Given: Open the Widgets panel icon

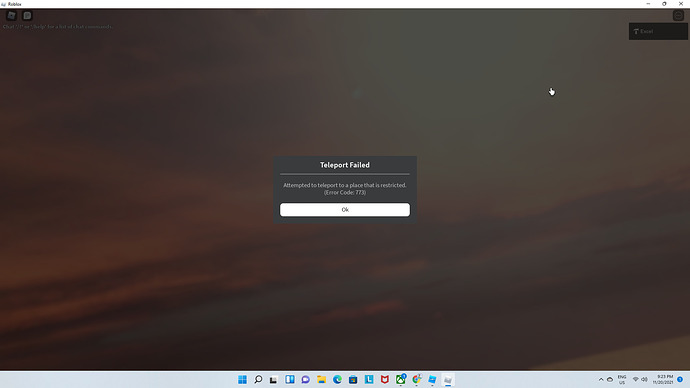Looking at the screenshot, I should point(290,380).
